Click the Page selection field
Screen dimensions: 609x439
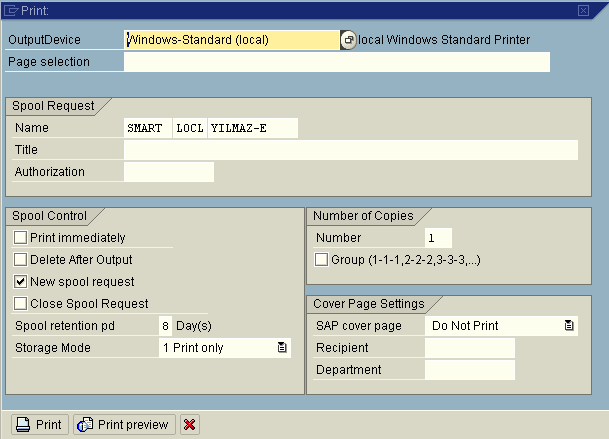(337, 62)
